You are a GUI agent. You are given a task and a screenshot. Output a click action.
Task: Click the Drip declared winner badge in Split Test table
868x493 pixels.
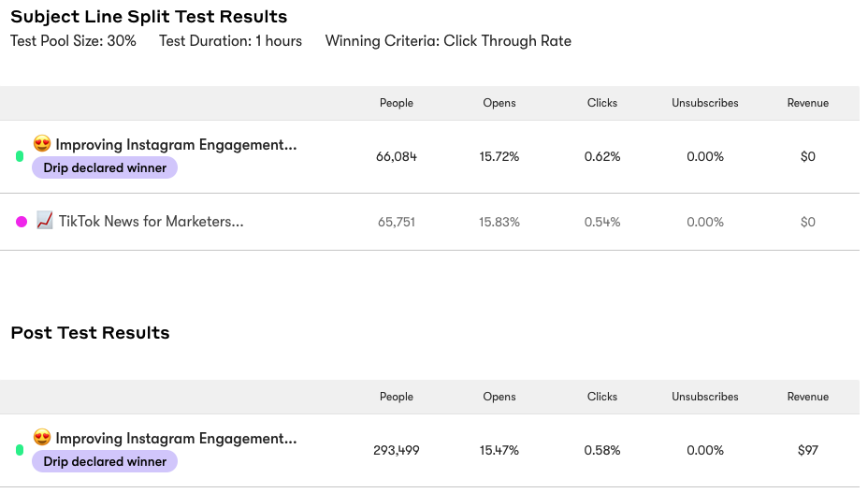(x=105, y=168)
